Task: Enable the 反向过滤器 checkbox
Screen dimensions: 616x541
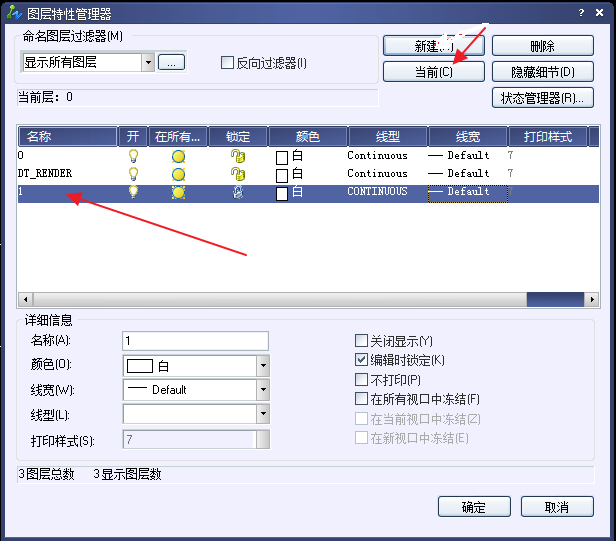Action: tap(227, 63)
